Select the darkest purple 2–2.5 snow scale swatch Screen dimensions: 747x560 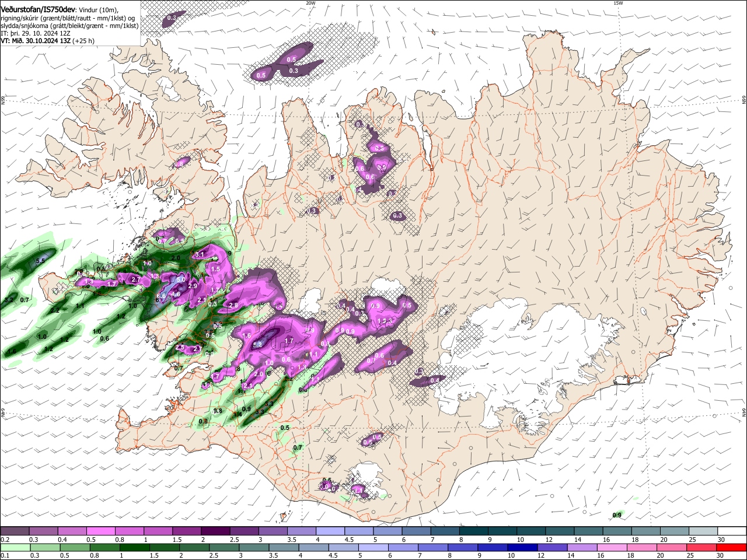[x=215, y=531]
